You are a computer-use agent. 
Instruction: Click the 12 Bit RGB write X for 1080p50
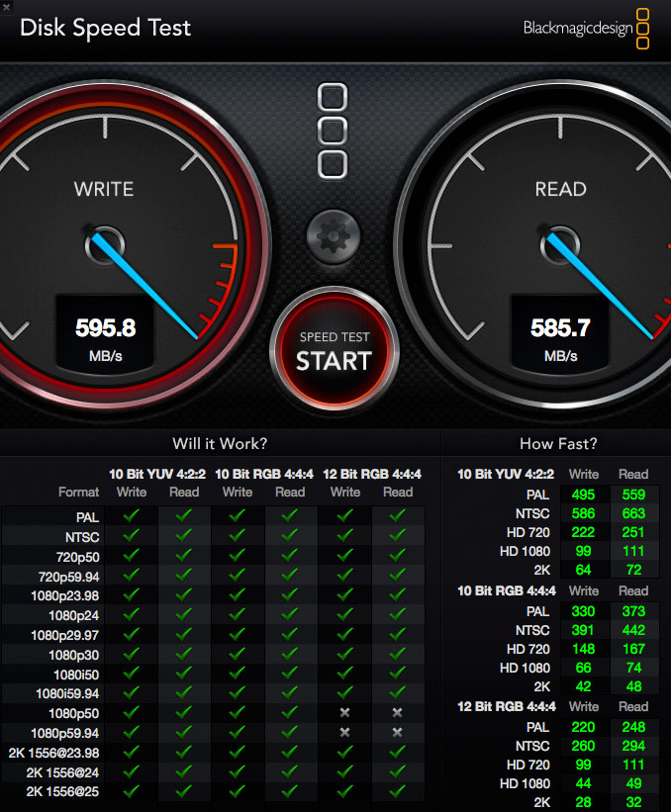(x=344, y=712)
